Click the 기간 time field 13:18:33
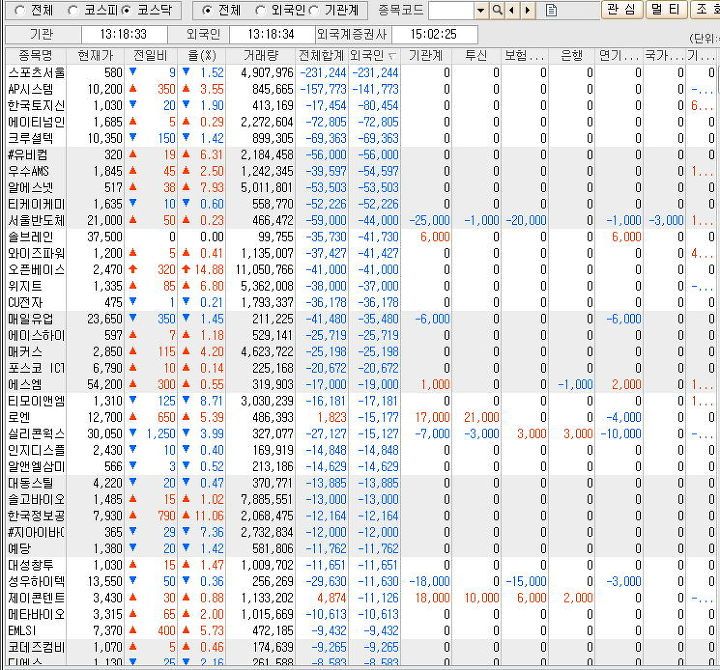720x670 pixels. [124, 34]
